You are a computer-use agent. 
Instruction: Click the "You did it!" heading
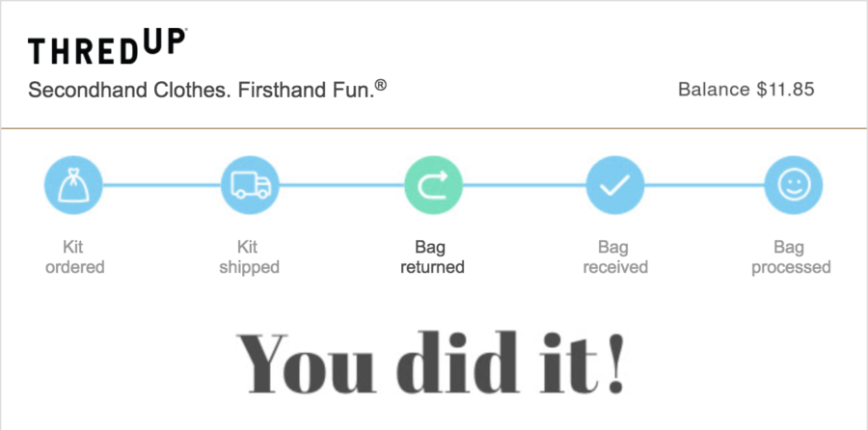pos(433,361)
